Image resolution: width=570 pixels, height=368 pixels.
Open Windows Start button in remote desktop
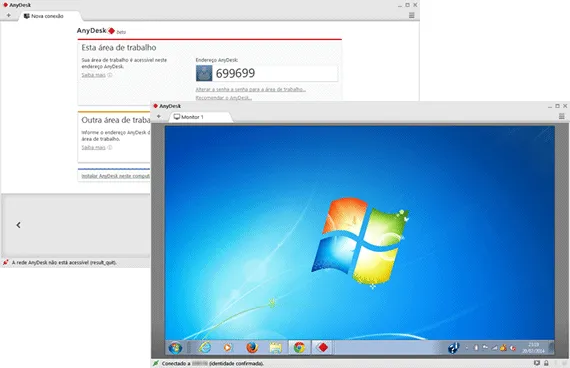(x=175, y=348)
